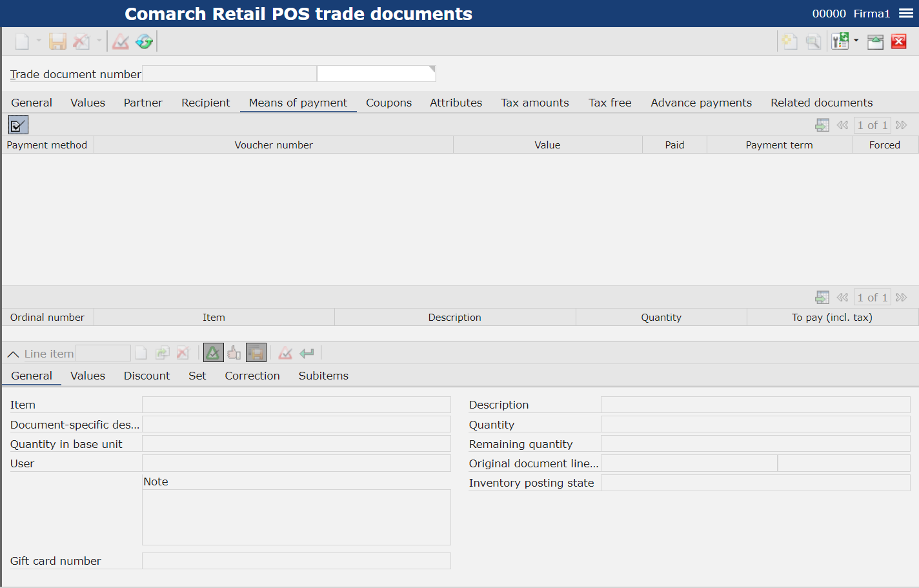Viewport: 919px width, 588px height.
Task: Click the Forced column header
Action: click(x=885, y=145)
